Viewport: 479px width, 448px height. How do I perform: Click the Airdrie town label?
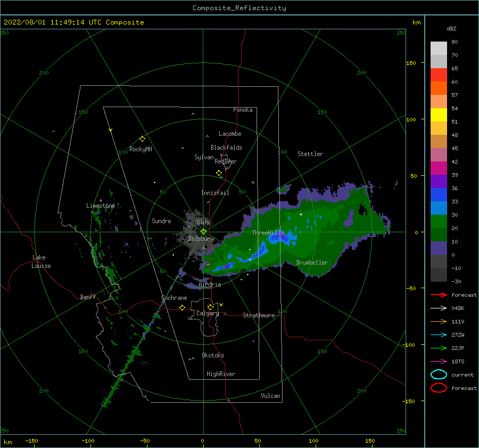coord(210,284)
